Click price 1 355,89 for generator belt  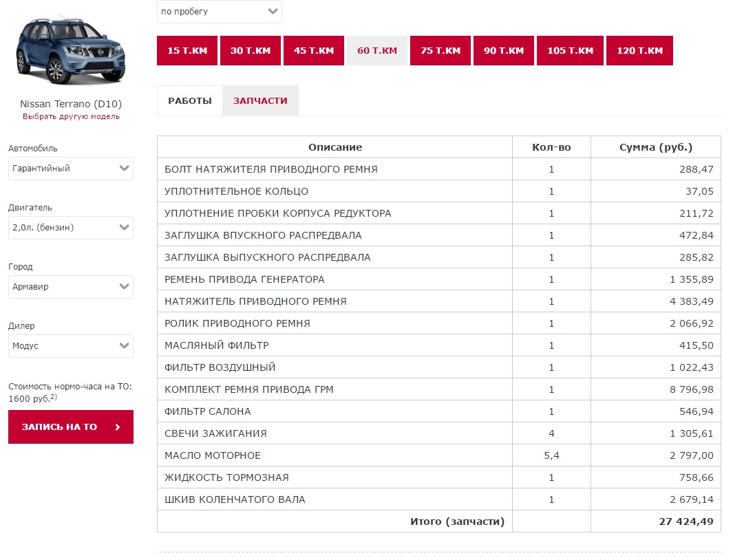(x=692, y=279)
